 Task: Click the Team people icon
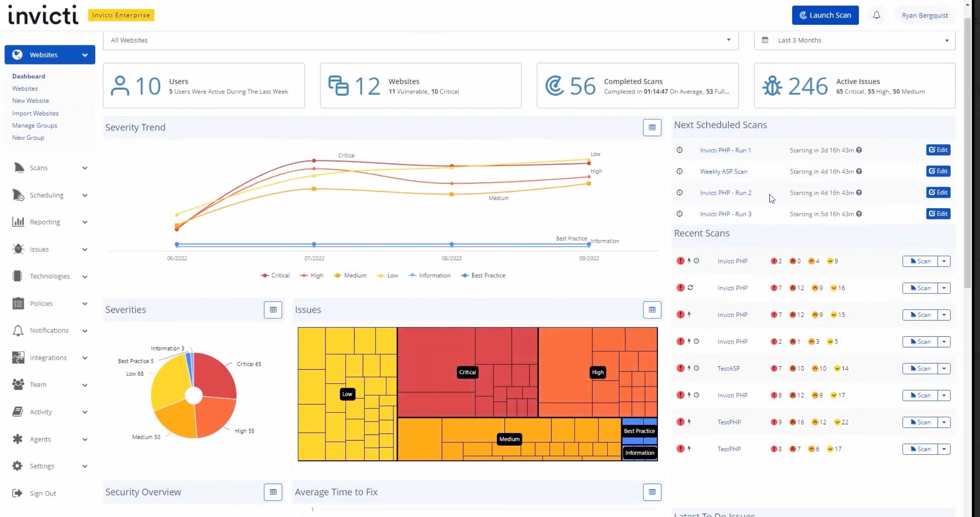(x=18, y=385)
